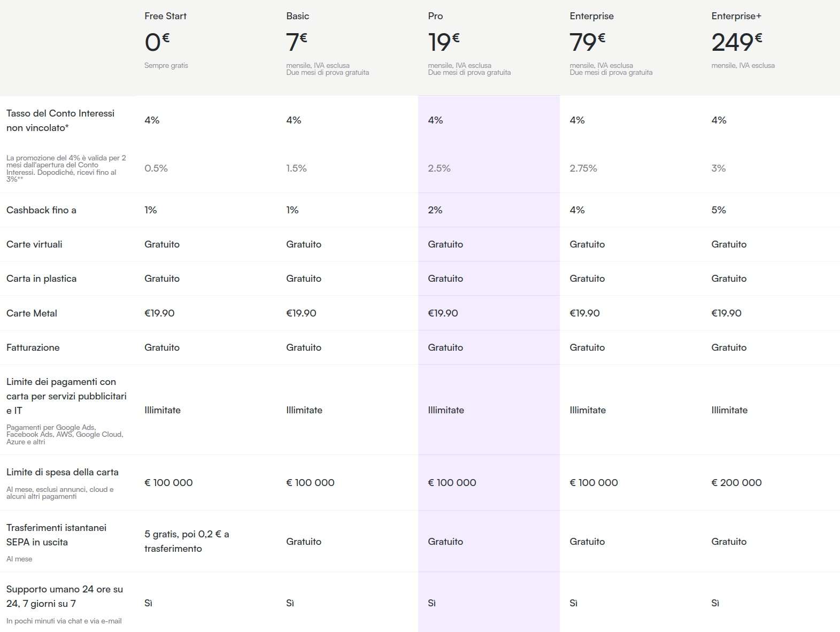The width and height of the screenshot is (840, 632).
Task: Select the Carte Metal row label
Action: (x=32, y=313)
